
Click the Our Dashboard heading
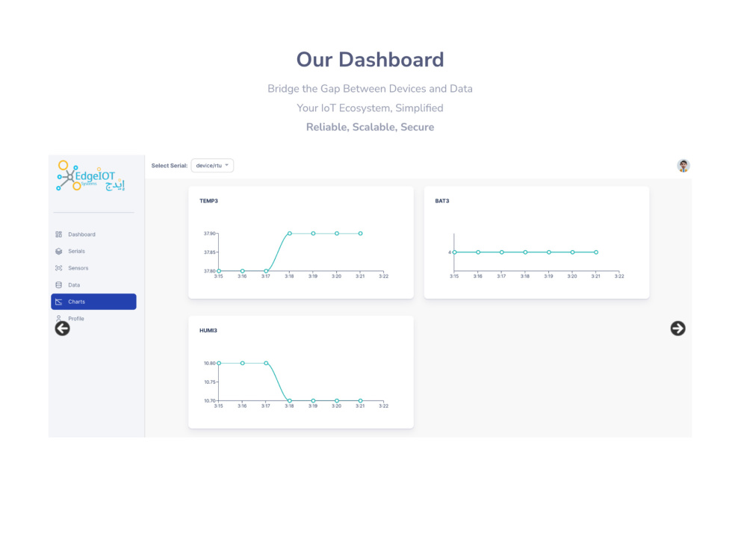(x=371, y=60)
